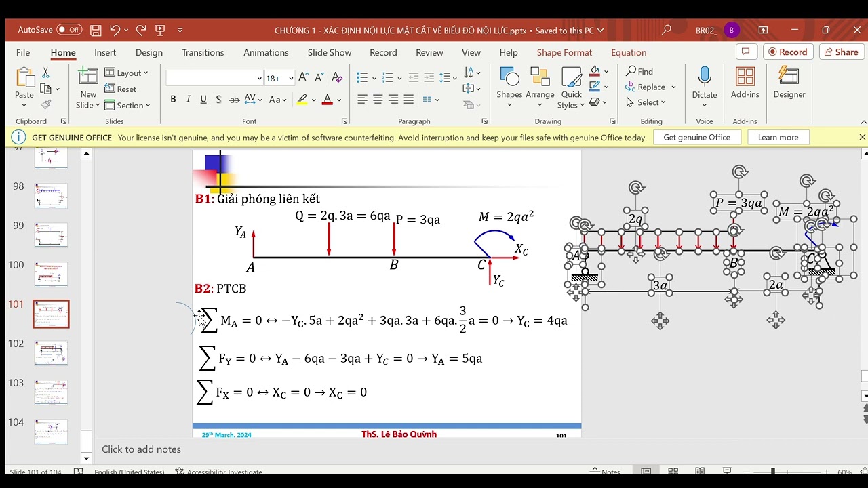Viewport: 868px width, 488px height.
Task: Click the Find magnifier tool
Action: click(639, 71)
